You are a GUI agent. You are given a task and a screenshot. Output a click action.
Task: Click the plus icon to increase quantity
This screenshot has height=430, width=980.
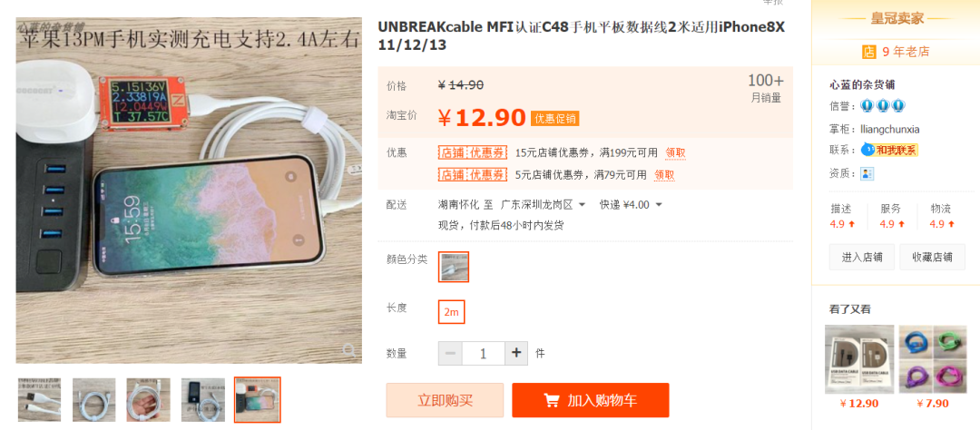516,353
